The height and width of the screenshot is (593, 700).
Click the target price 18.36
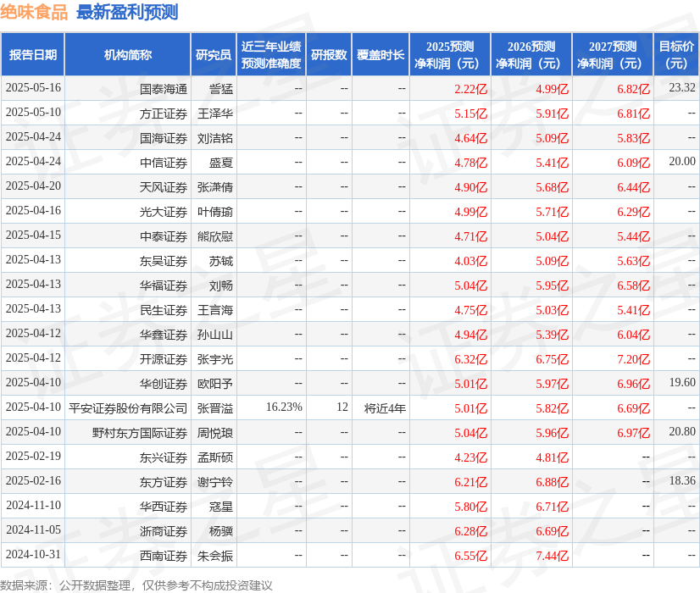click(x=682, y=480)
